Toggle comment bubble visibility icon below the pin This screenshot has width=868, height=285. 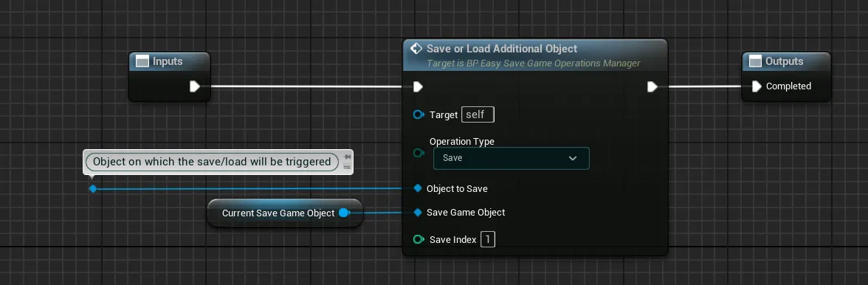click(x=347, y=166)
